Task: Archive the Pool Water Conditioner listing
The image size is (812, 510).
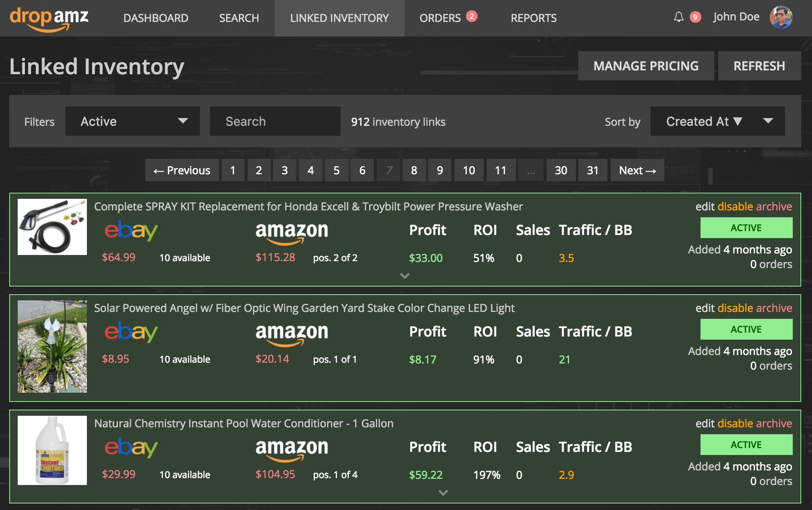Action: [x=774, y=423]
